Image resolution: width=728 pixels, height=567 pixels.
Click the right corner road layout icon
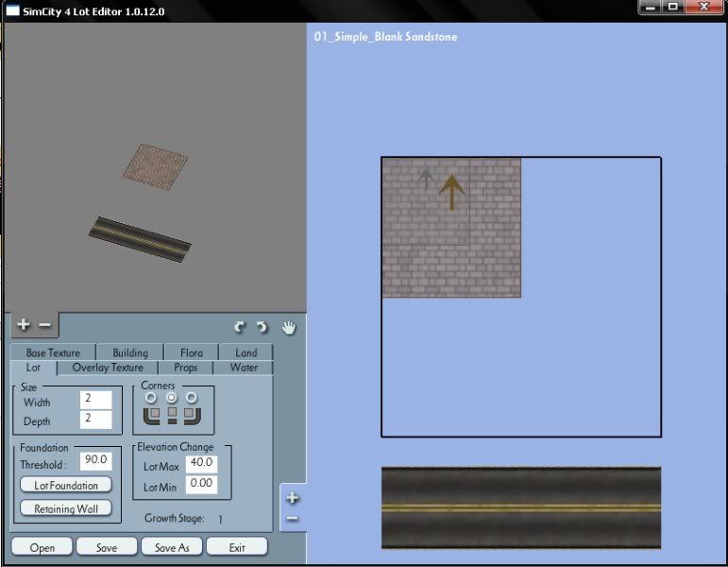[x=193, y=416]
